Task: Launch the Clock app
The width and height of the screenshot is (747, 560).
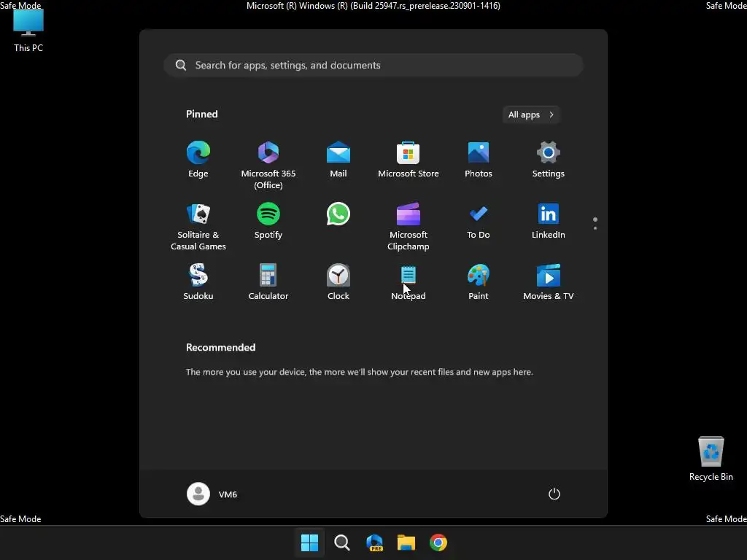Action: [338, 282]
